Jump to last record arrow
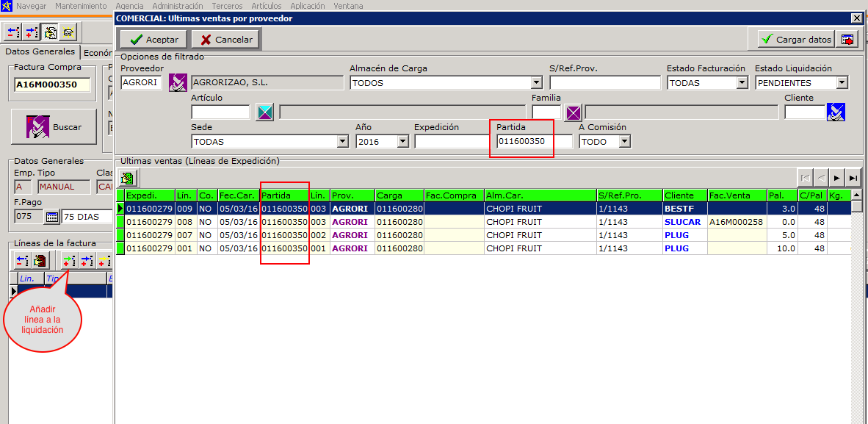 coord(853,178)
